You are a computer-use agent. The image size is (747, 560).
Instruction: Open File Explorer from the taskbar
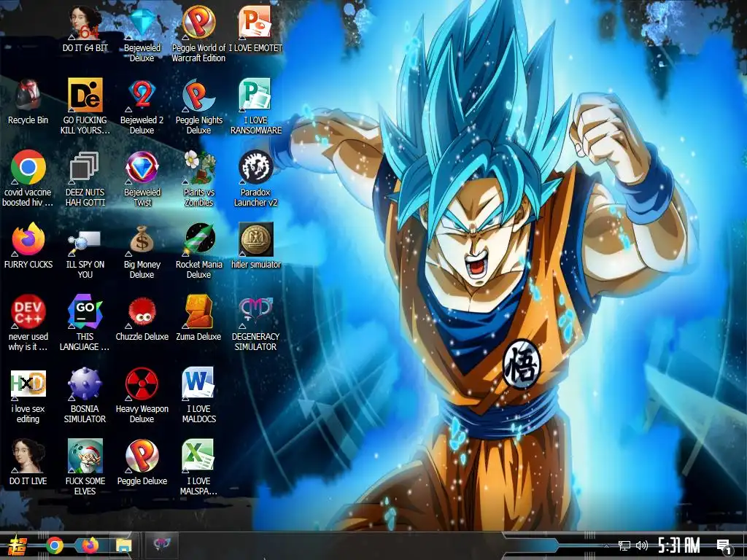tap(124, 545)
